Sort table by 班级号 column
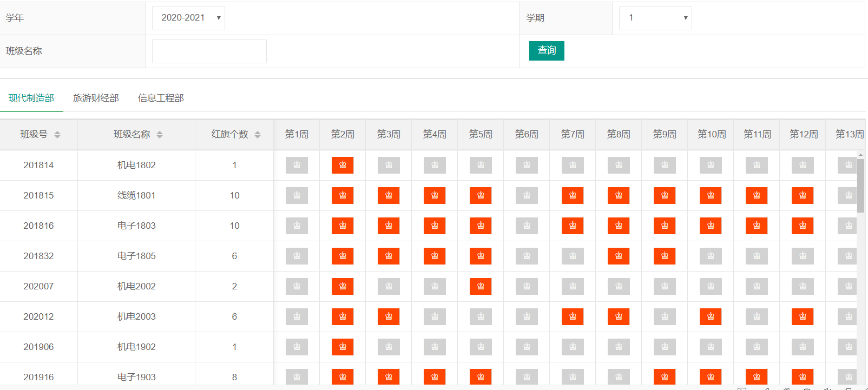The image size is (868, 390). point(57,135)
